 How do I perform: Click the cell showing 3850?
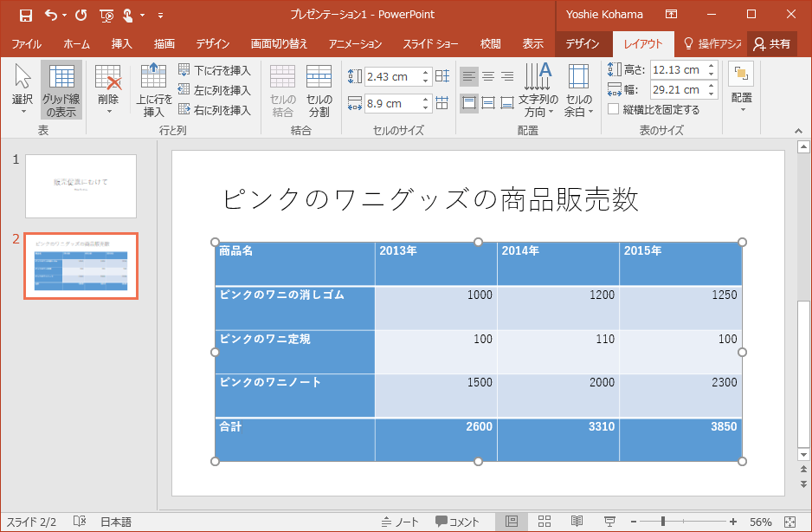click(x=680, y=439)
